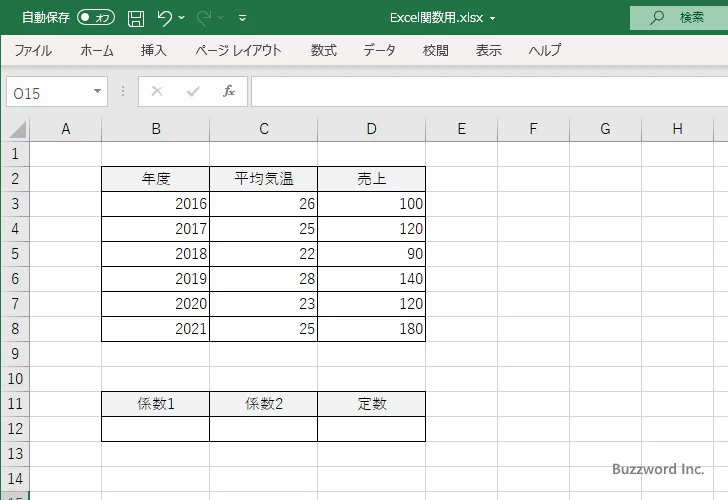Select column B header

pyautogui.click(x=156, y=129)
